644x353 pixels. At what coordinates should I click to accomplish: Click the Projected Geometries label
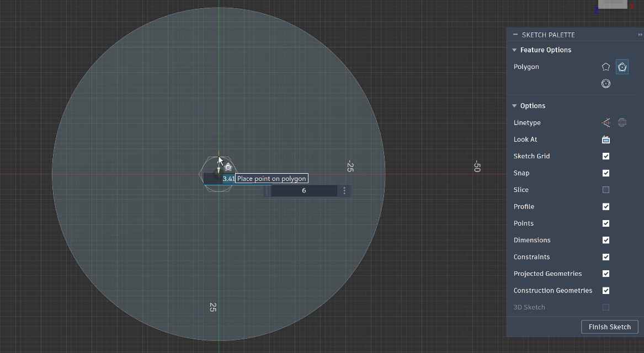point(547,274)
